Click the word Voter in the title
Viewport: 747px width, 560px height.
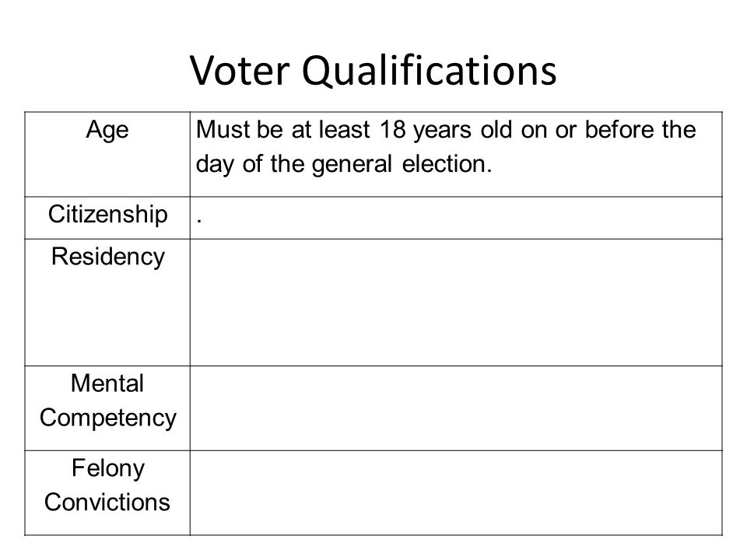240,70
